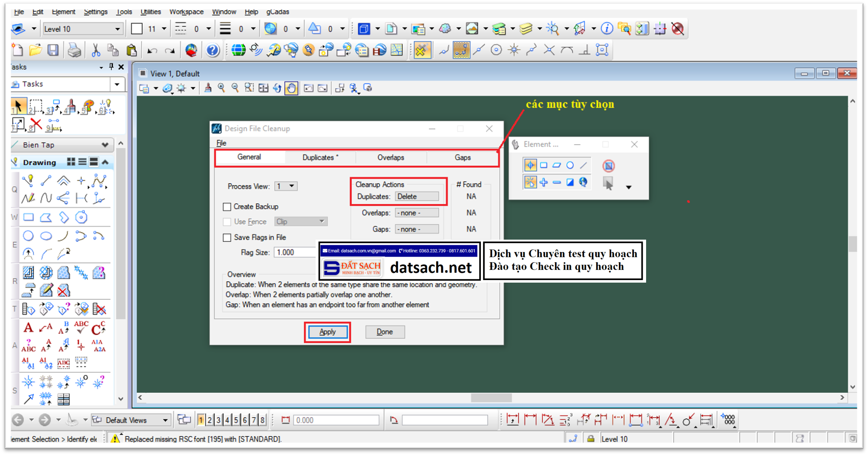
Task: Click the Delete Element red X tool
Action: (36, 125)
